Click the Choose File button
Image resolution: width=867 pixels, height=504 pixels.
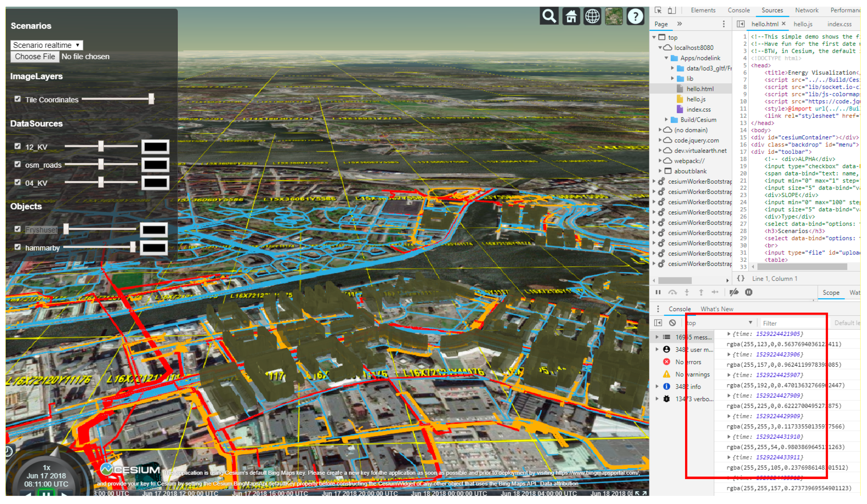35,56
